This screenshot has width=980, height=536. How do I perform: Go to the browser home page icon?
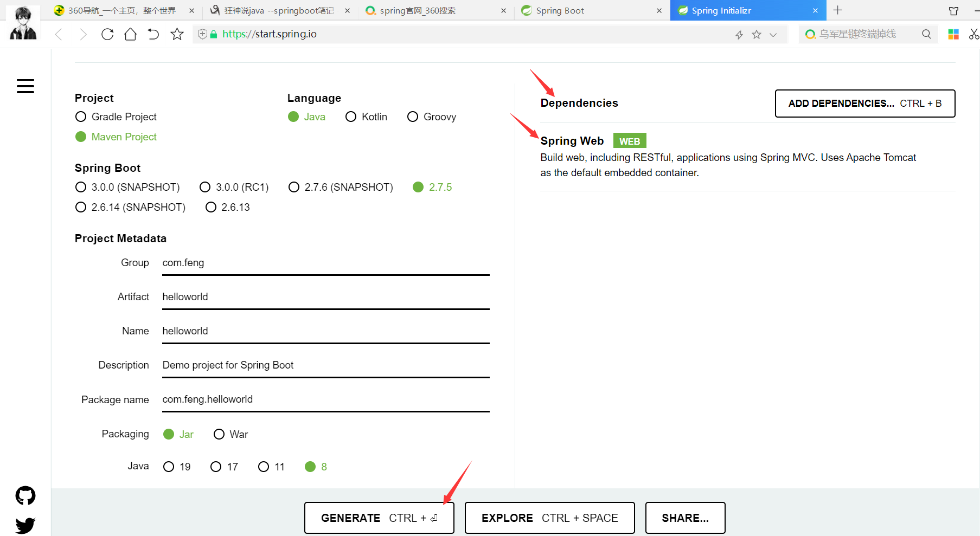click(x=130, y=34)
